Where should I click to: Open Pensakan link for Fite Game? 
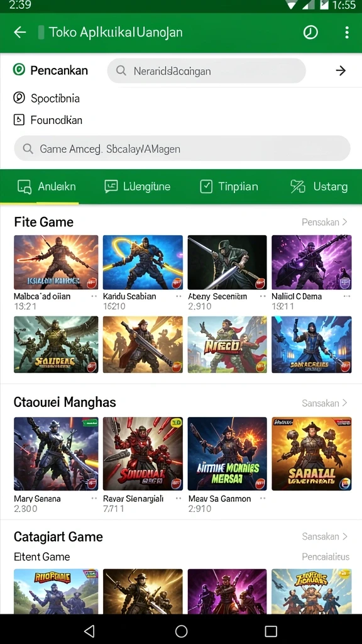click(x=325, y=222)
